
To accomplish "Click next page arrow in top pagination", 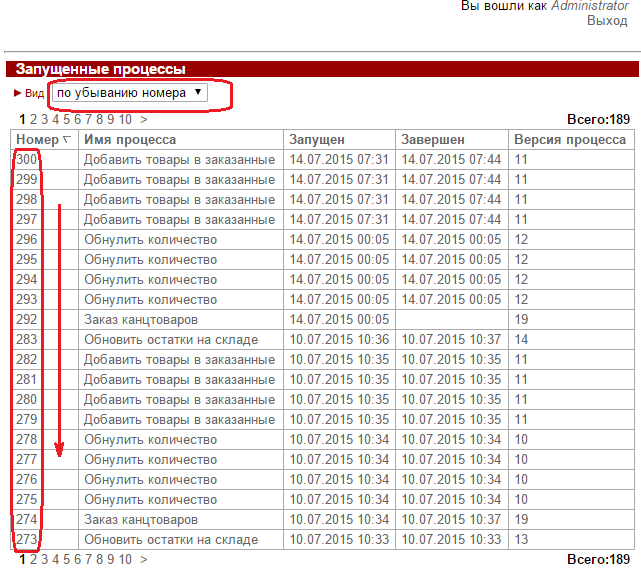I will 143,119.
